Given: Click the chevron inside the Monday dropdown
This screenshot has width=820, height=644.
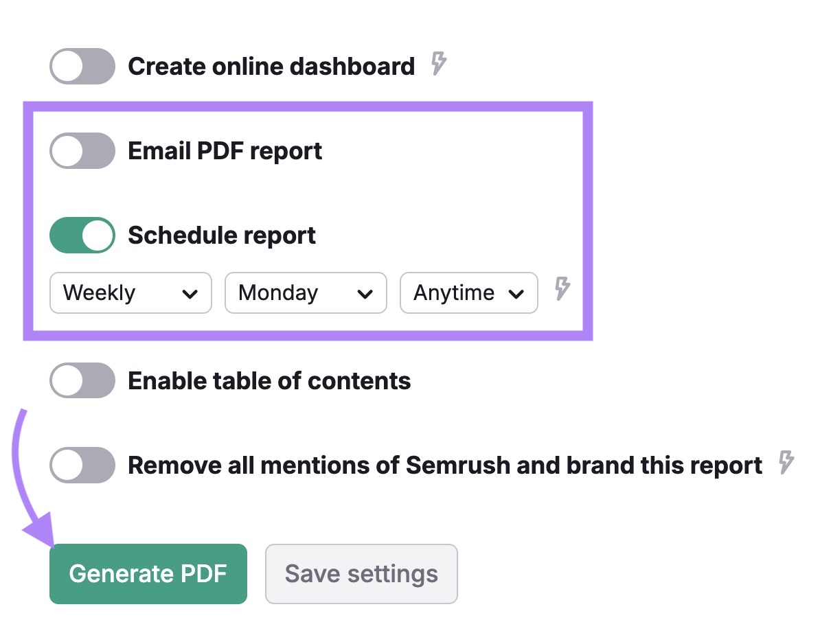Looking at the screenshot, I should click(x=367, y=292).
